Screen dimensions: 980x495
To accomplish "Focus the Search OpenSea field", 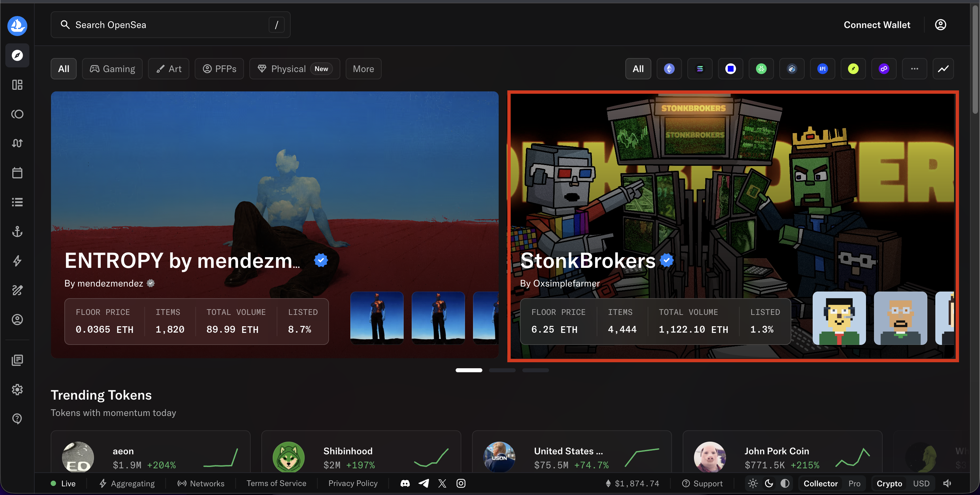I will [170, 24].
